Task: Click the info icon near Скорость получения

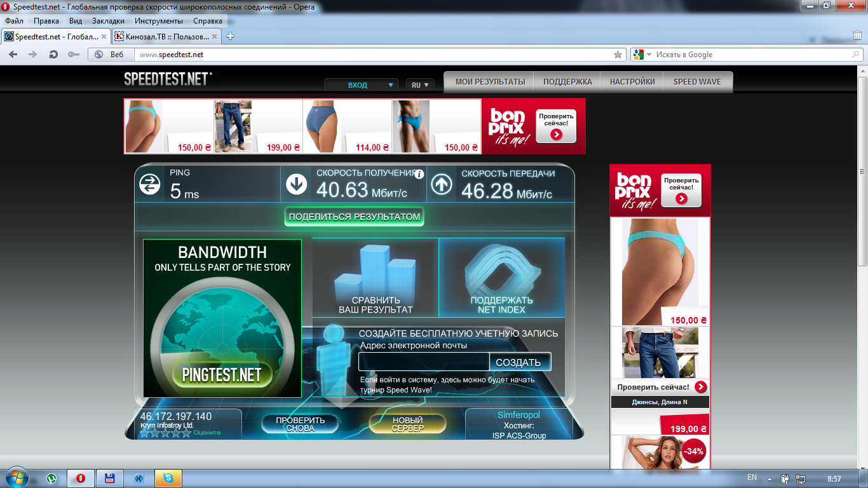Action: pyautogui.click(x=419, y=173)
